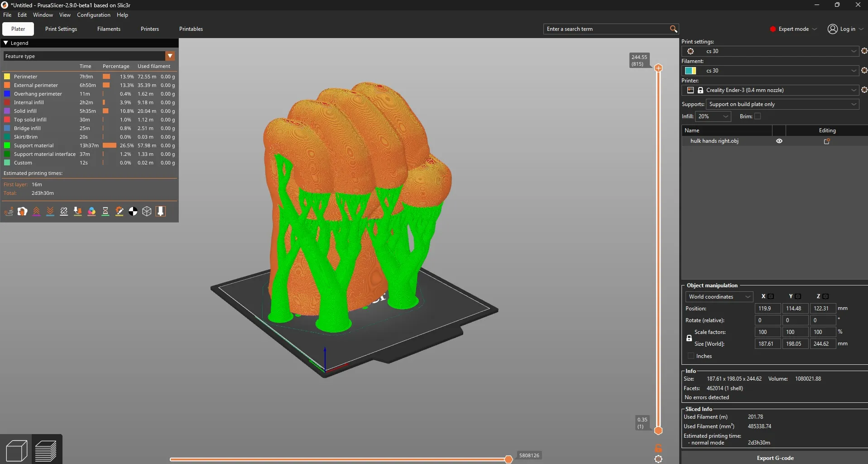868x464 pixels.
Task: Click the edit icon for hulk hands right.obj
Action: pos(827,141)
